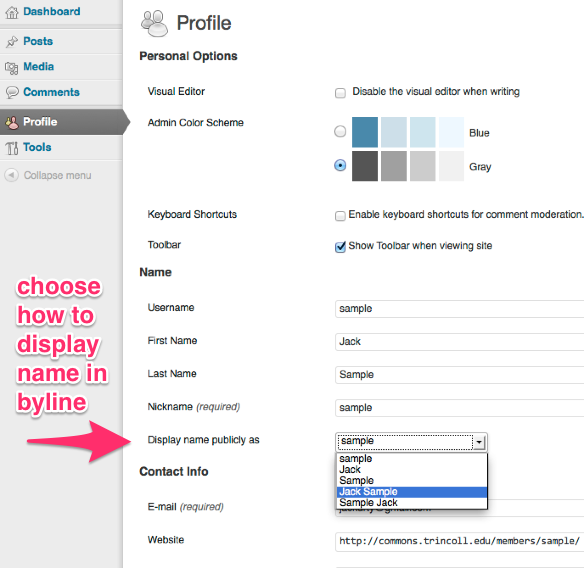The image size is (584, 568).
Task: Enable keyboard shortcuts for comment moderation
Action: click(x=340, y=216)
